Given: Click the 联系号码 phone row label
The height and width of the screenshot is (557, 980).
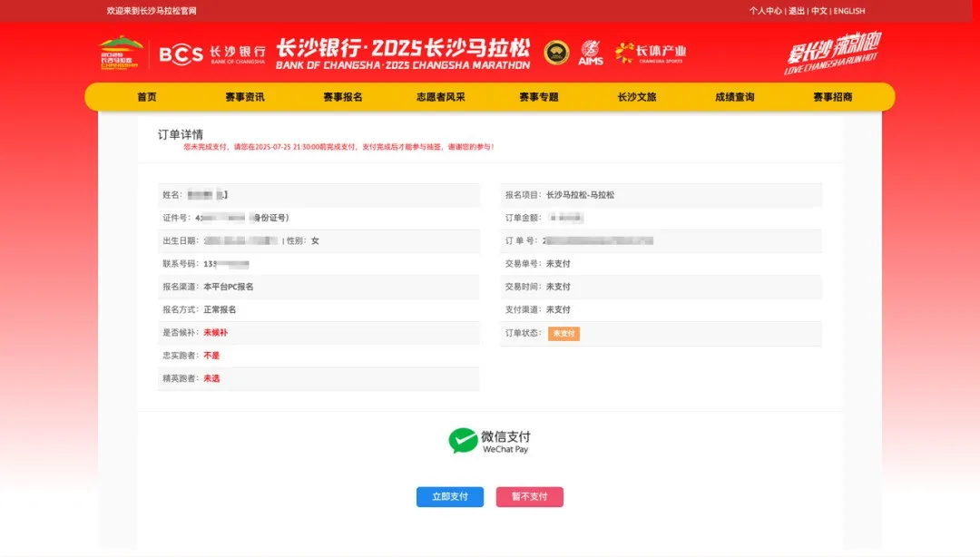Looking at the screenshot, I should [181, 264].
